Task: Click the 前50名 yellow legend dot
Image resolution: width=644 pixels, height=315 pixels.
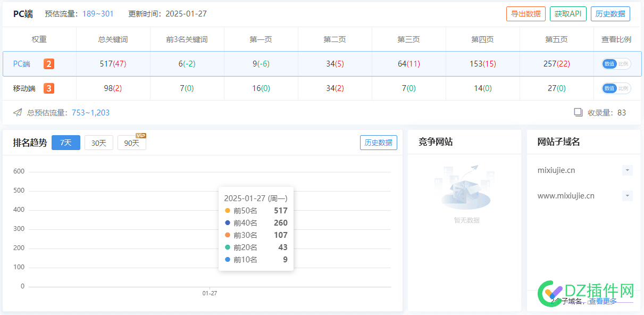Action: coord(228,211)
